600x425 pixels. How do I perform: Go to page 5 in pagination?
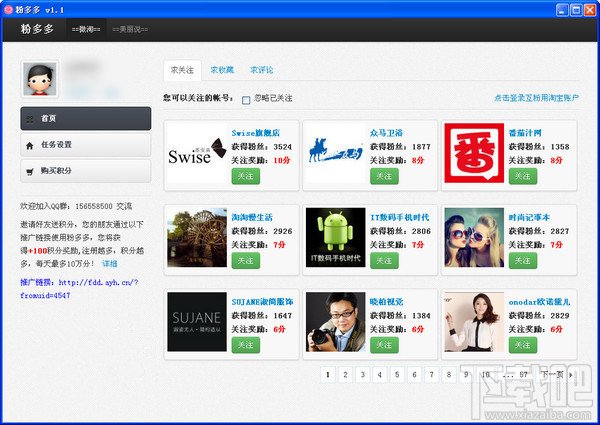(397, 375)
